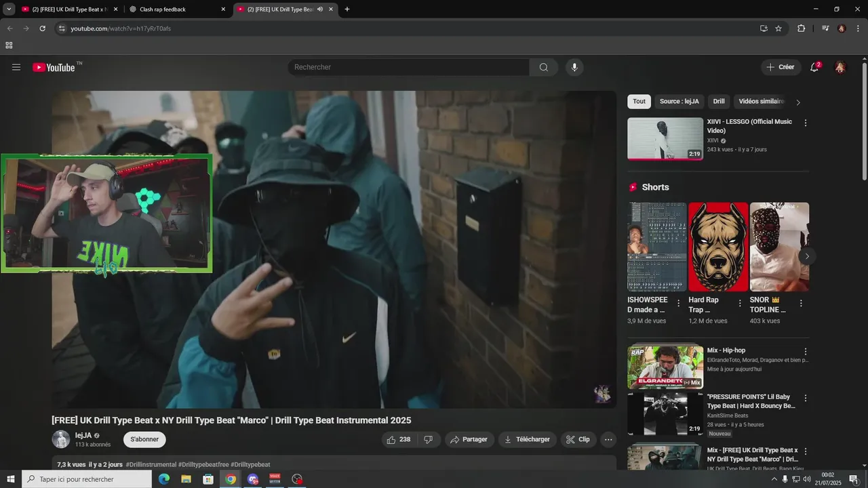Launch Microsoft Edge from the taskbar

tap(164, 479)
